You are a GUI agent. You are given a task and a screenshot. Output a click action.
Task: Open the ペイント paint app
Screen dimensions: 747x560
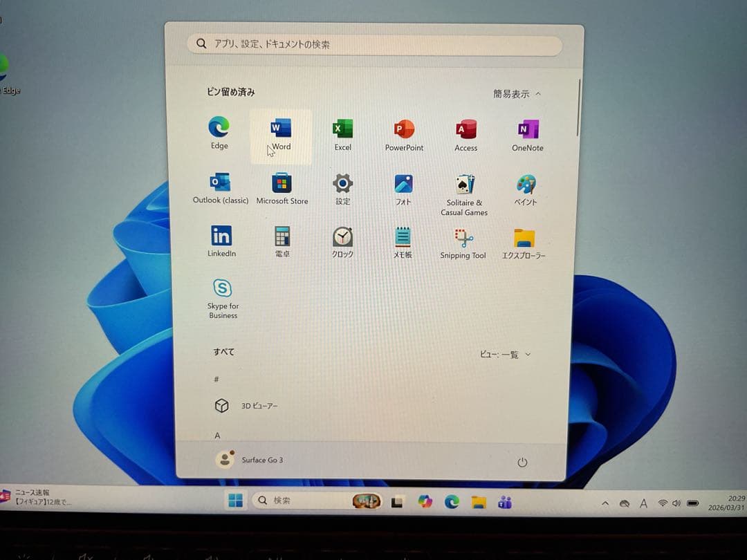[x=526, y=191]
